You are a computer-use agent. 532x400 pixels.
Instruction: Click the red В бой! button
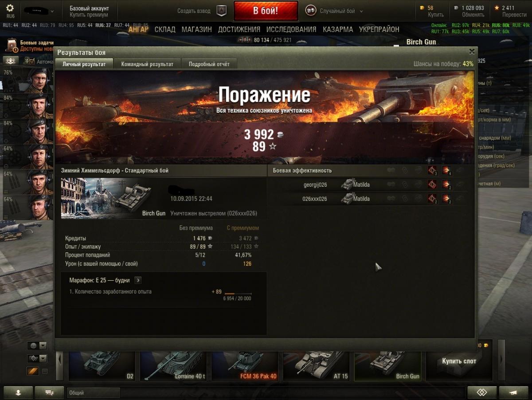[x=266, y=11]
